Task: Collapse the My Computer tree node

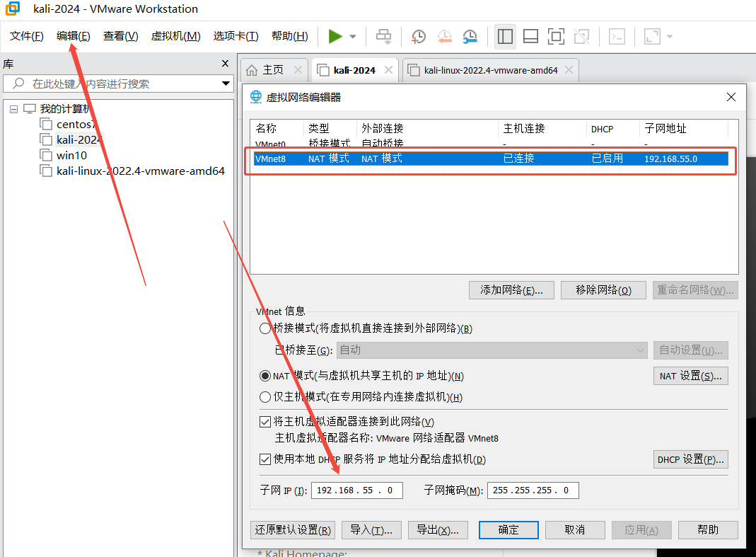Action: [x=13, y=109]
